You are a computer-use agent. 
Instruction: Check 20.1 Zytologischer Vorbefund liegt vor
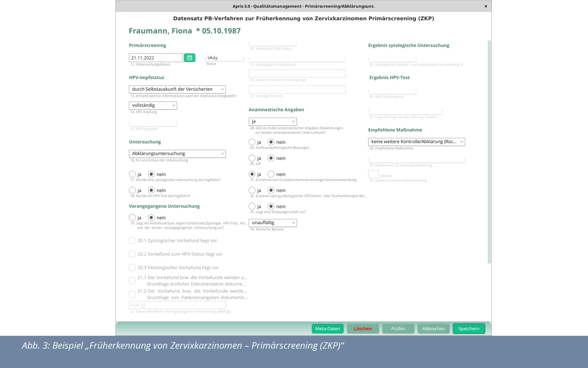coord(132,240)
